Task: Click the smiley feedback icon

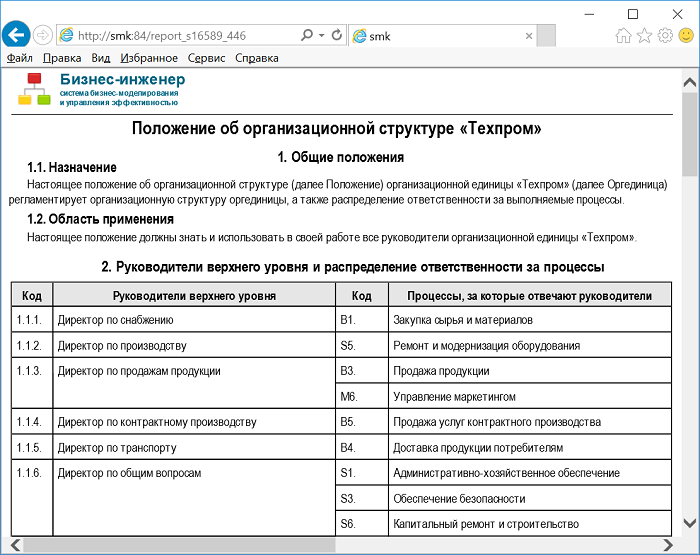Action: [686, 35]
